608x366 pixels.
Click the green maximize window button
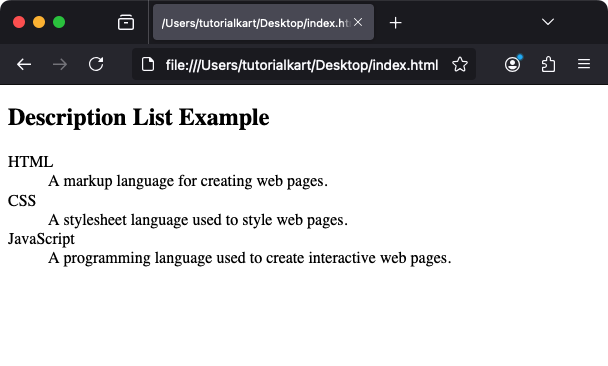click(x=59, y=22)
